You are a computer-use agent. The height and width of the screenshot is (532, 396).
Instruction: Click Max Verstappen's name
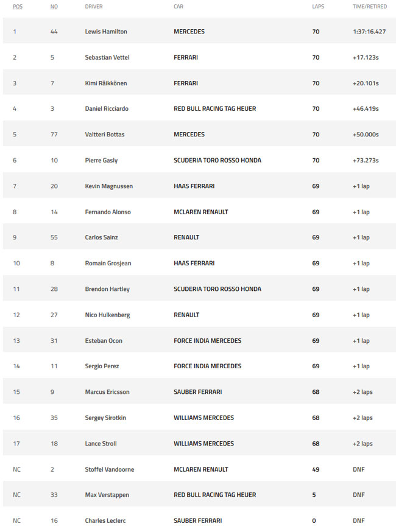(107, 495)
